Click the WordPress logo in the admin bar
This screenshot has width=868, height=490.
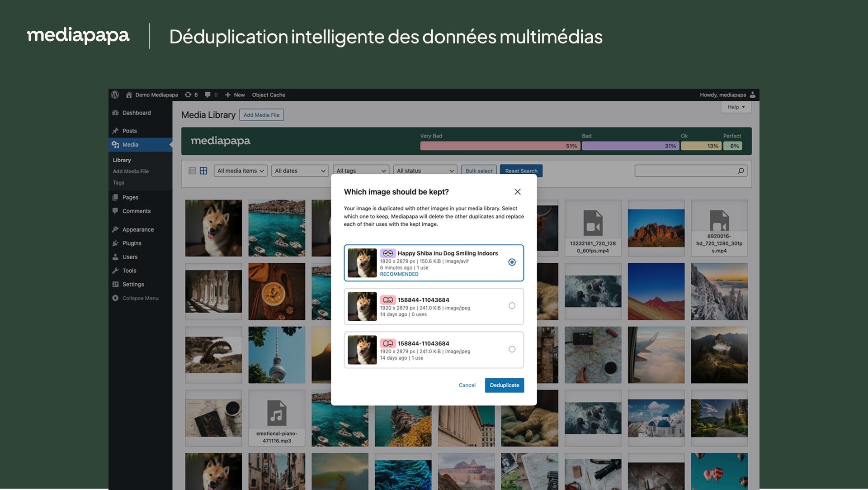tap(115, 95)
